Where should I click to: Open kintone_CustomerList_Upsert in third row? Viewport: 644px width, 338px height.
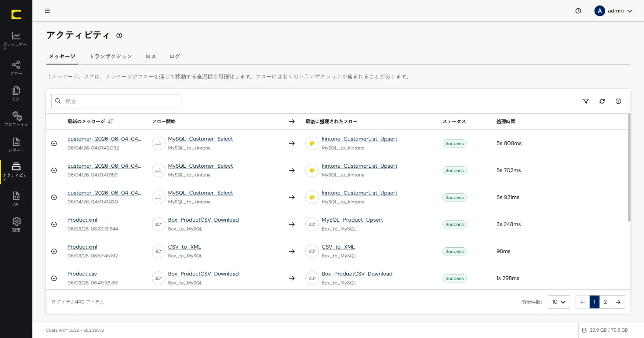click(x=359, y=193)
